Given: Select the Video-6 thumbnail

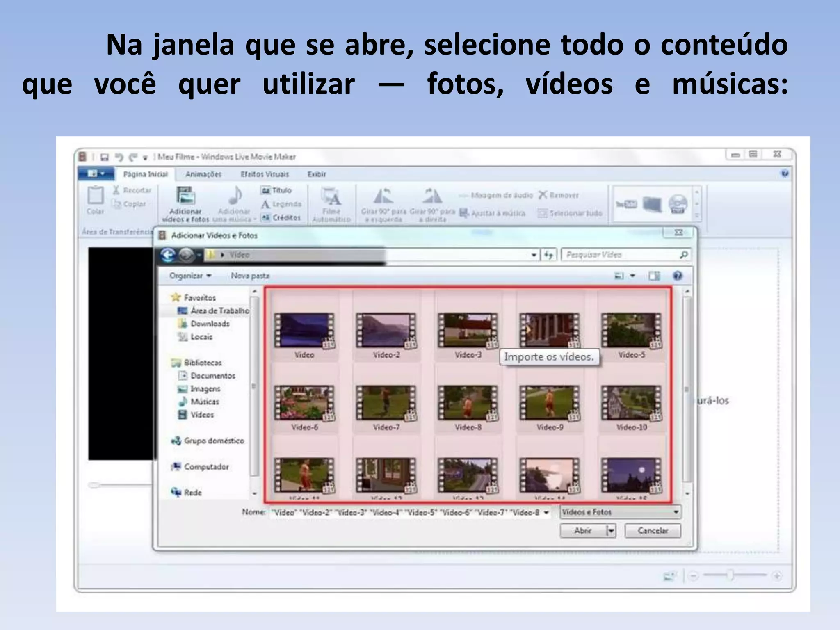Looking at the screenshot, I should point(304,403).
